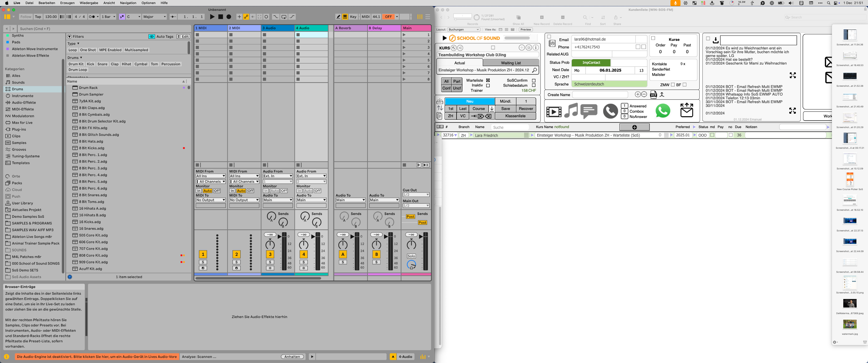Switch to the Waiting List tab
868x363 pixels.
click(510, 63)
